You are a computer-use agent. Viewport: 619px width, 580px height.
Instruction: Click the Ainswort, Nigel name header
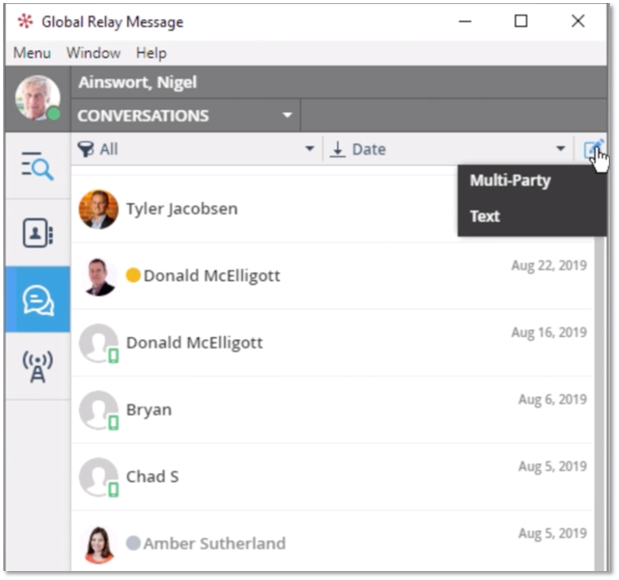click(x=137, y=83)
